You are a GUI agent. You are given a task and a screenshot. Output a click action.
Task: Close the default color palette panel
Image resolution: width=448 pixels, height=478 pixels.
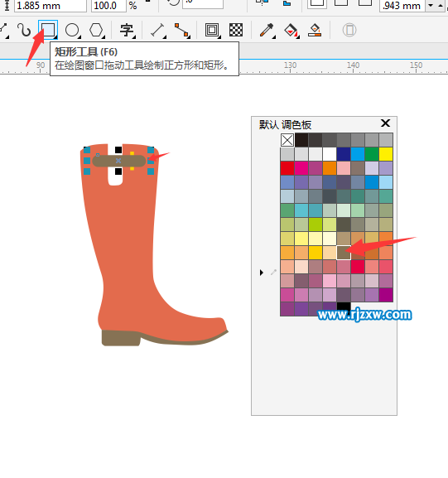[386, 123]
